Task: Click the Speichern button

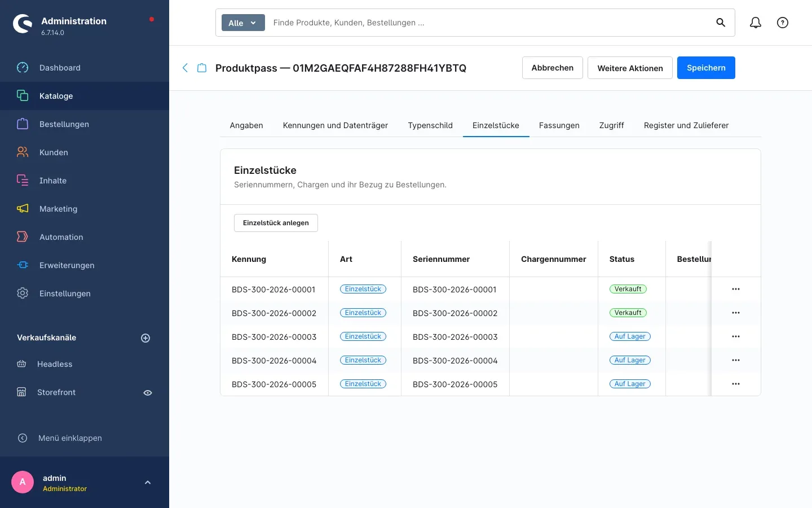Action: coord(706,68)
